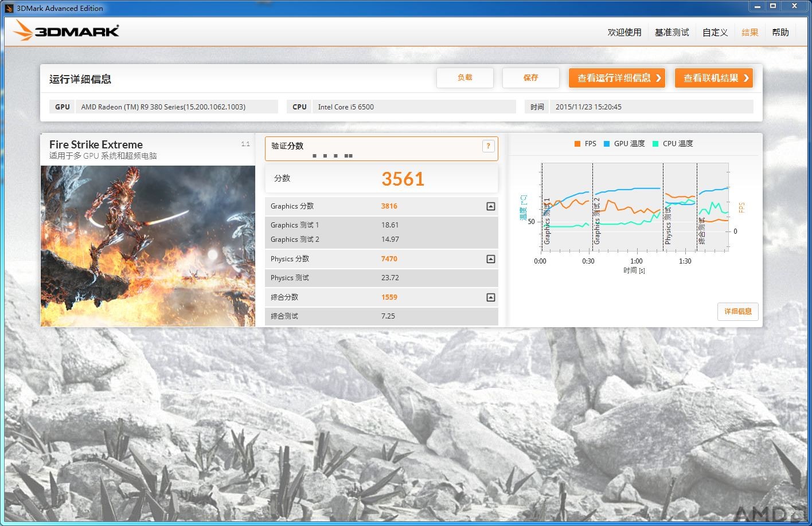Click the 负载 button
The width and height of the screenshot is (812, 526).
pos(465,78)
